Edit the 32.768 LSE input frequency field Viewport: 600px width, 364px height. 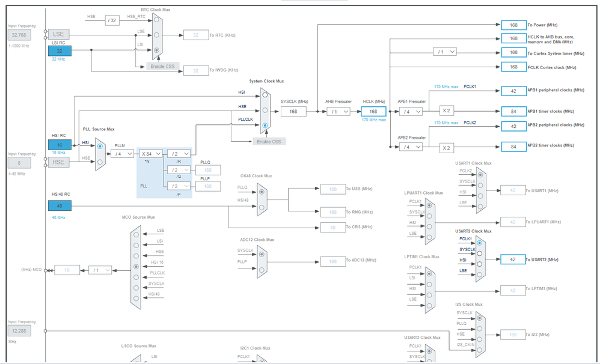tap(19, 35)
